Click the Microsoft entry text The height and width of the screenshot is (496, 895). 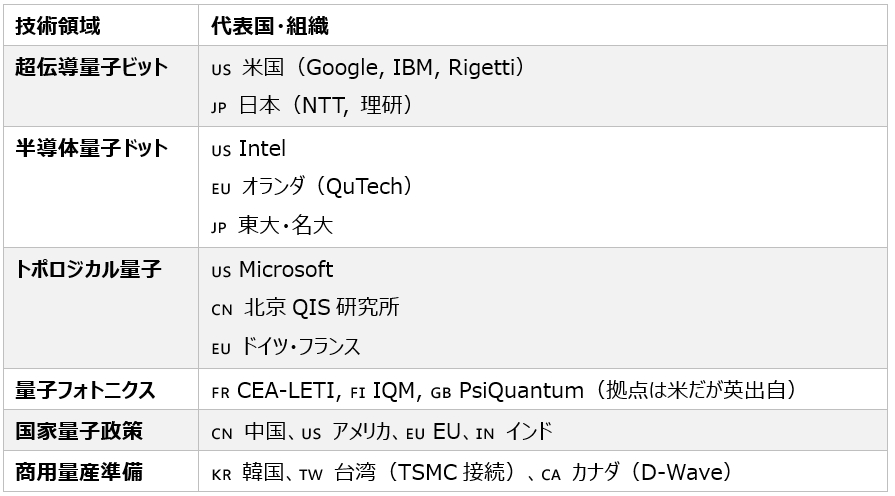[x=286, y=270]
